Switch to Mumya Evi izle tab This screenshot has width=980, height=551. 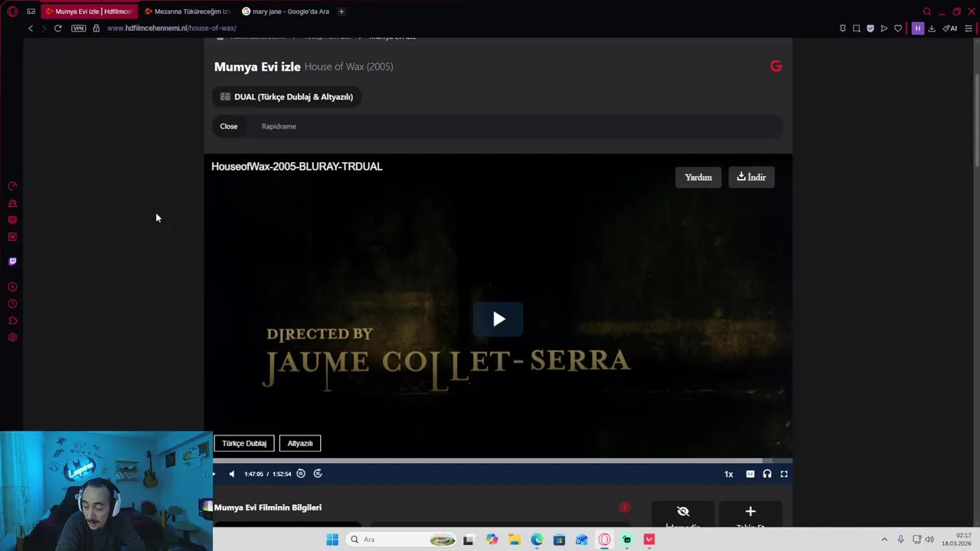[x=89, y=11]
